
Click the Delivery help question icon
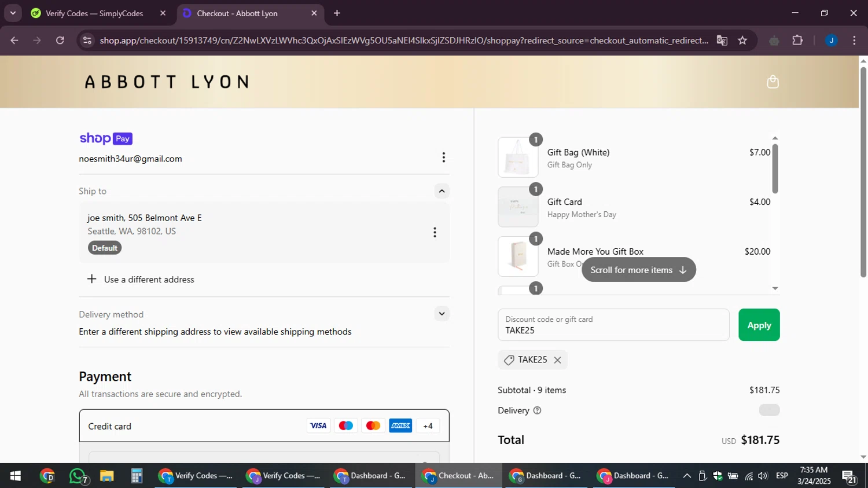click(537, 410)
